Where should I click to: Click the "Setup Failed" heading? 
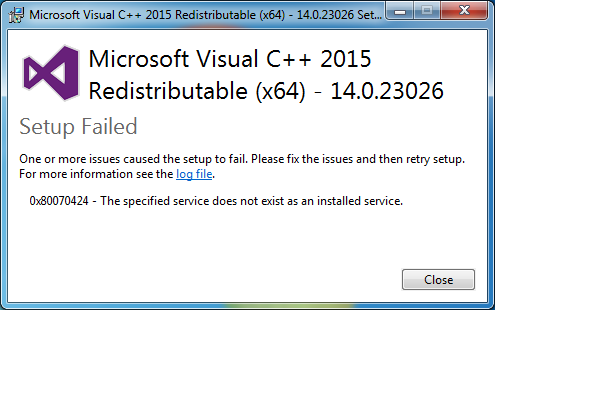point(78,127)
